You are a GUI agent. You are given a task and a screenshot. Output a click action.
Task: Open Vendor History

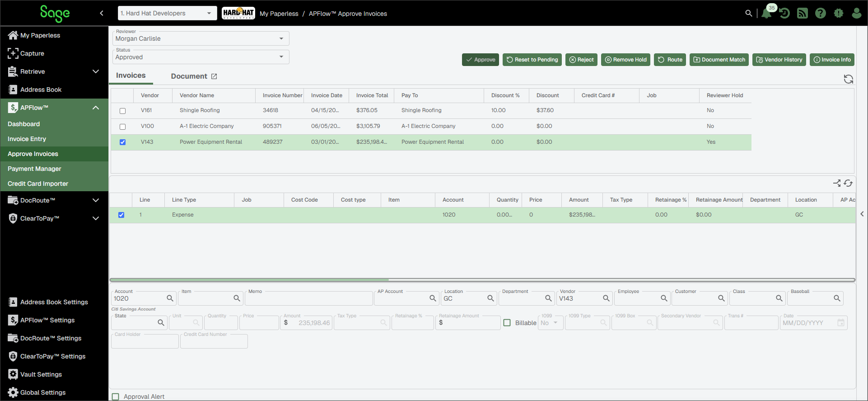click(x=779, y=60)
